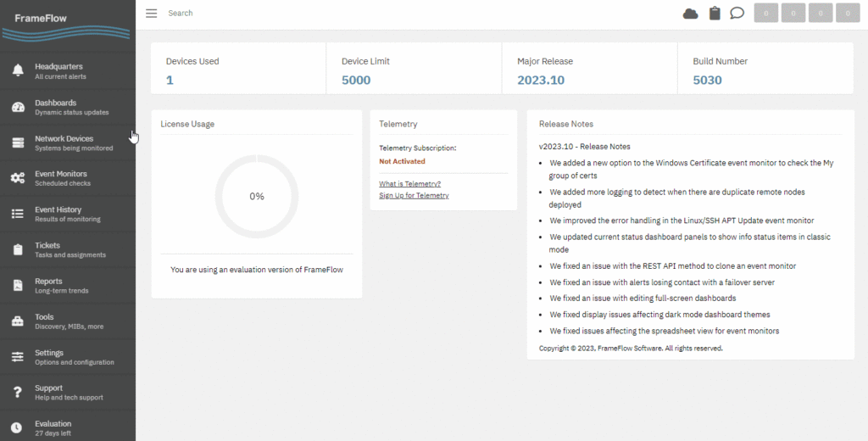
Task: Click the Telemetry Subscription label
Action: (x=417, y=148)
